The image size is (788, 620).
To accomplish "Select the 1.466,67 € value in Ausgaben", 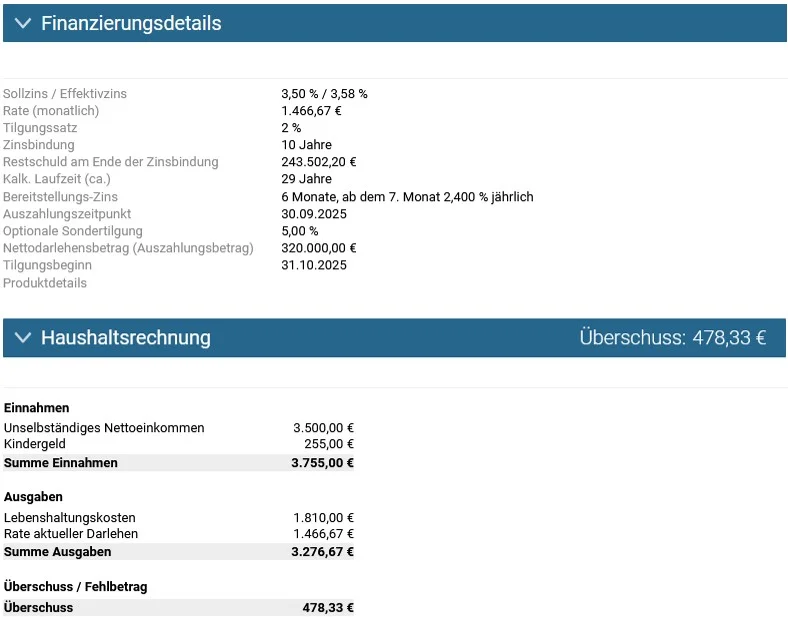I will 324,534.
